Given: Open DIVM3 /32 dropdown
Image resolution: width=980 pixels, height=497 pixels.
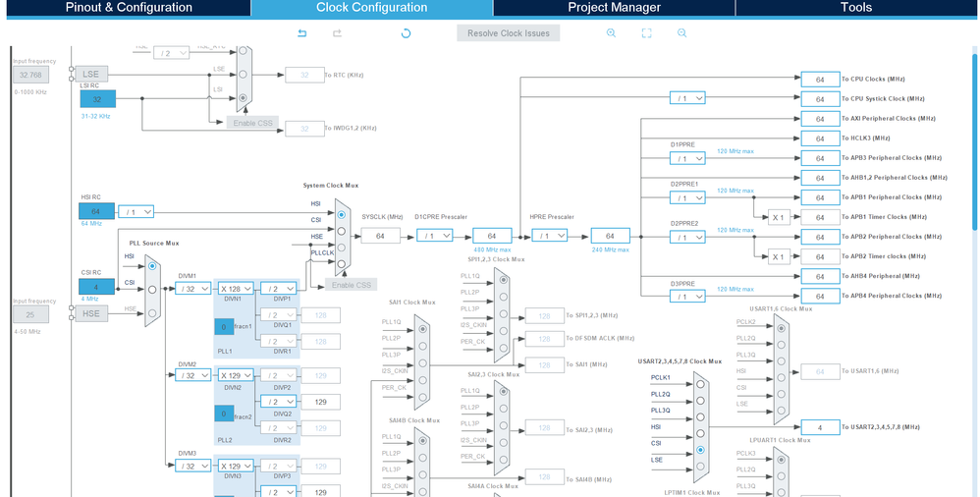Looking at the screenshot, I should pyautogui.click(x=192, y=467).
